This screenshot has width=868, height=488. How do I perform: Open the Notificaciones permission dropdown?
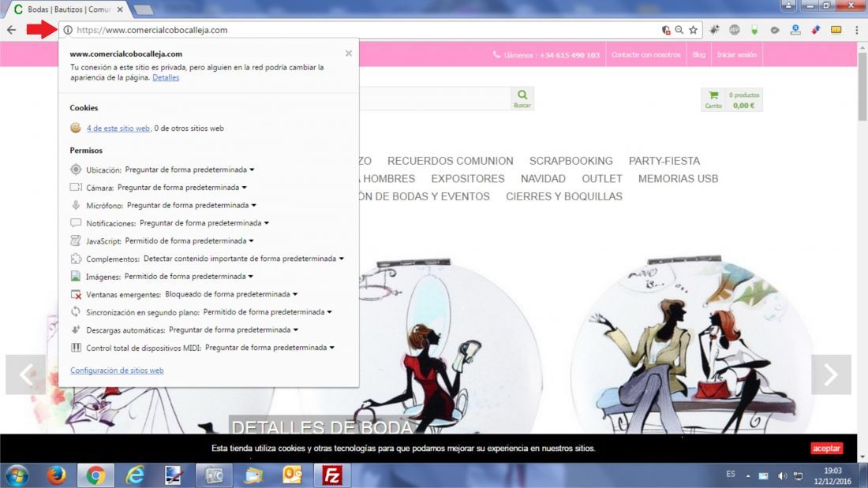click(x=204, y=223)
